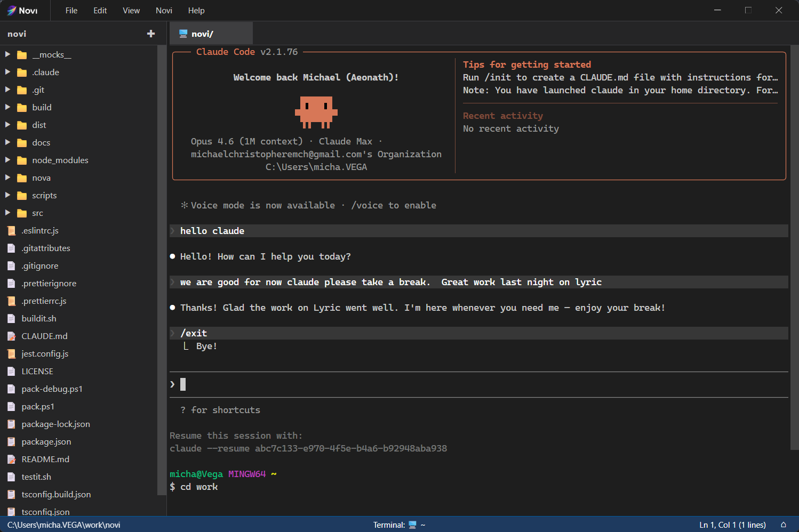Expand the src folder arrow
799x532 pixels.
pos(7,213)
